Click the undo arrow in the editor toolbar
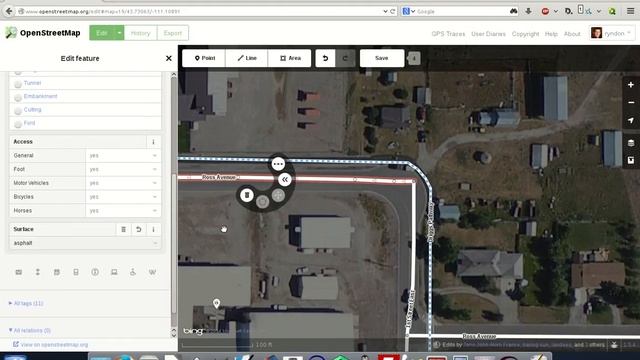This screenshot has height=360, width=640. [x=325, y=58]
